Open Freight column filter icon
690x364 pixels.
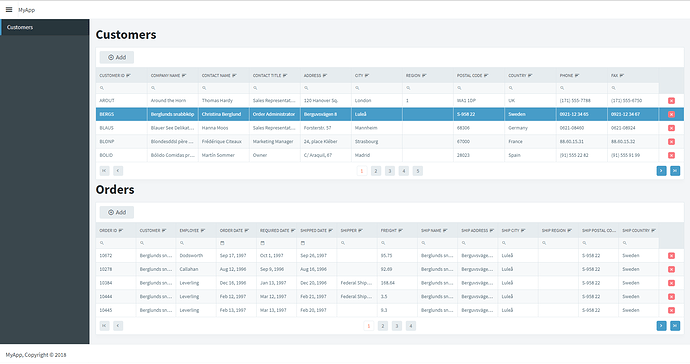[x=400, y=231]
